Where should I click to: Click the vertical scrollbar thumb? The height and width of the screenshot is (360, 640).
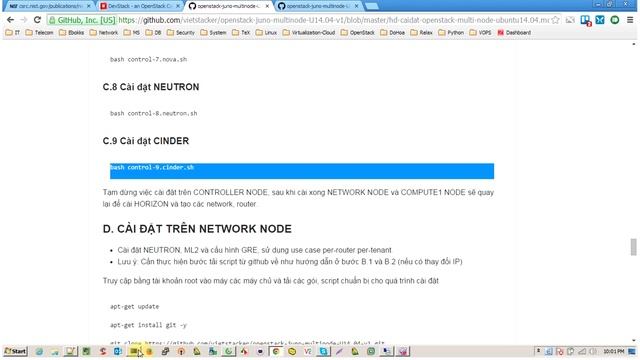pos(633,247)
